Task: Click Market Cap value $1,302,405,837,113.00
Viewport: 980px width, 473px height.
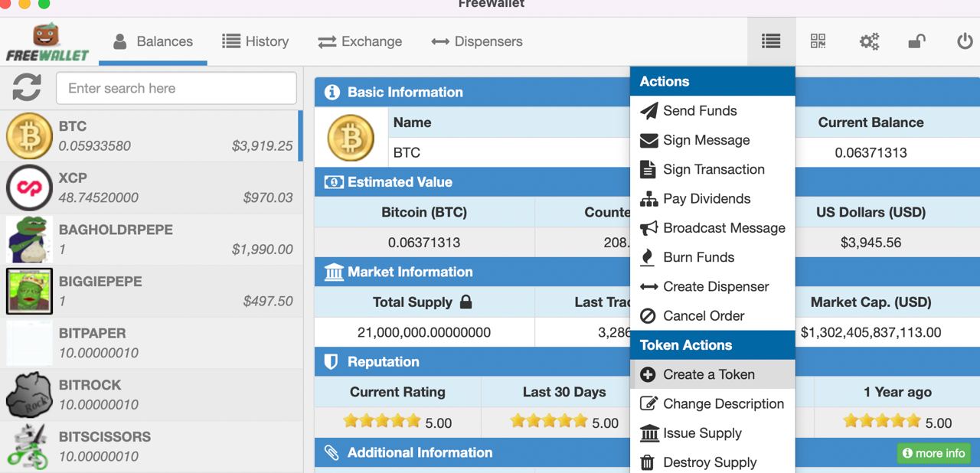Action: [x=871, y=332]
